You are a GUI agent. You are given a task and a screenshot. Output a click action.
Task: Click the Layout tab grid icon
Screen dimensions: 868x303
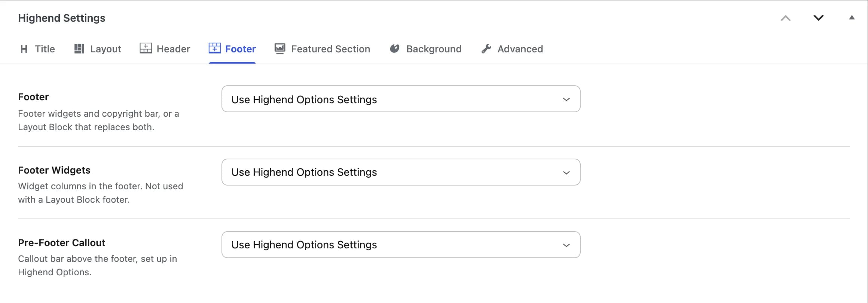pyautogui.click(x=79, y=49)
